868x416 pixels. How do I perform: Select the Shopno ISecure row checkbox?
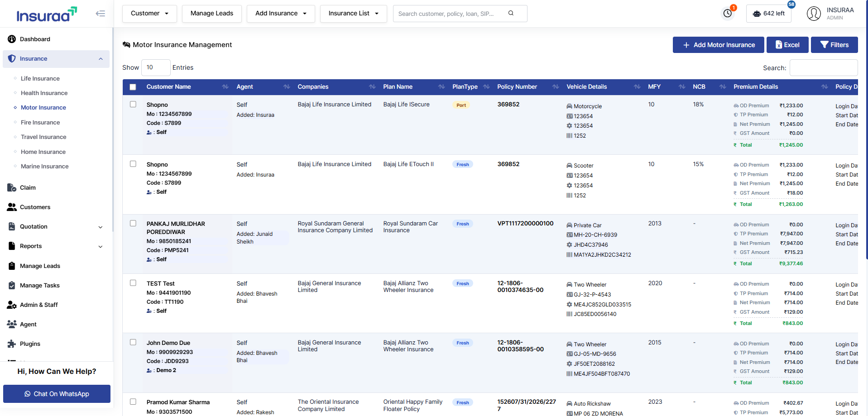(x=133, y=104)
